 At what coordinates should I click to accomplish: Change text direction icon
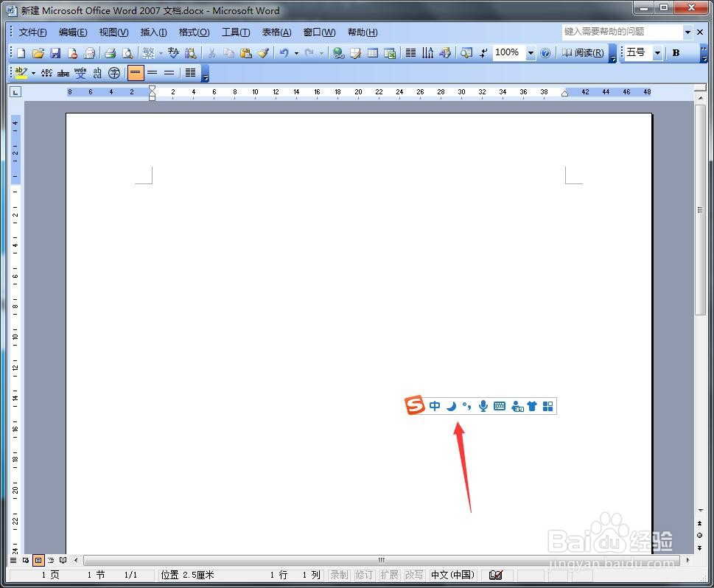427,53
